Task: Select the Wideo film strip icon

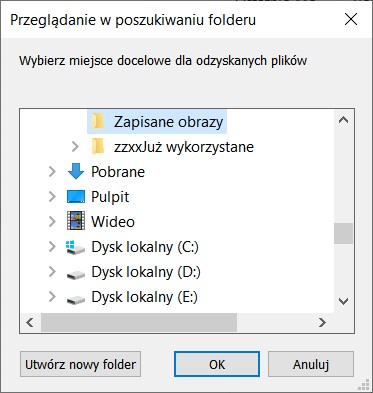Action: click(76, 221)
